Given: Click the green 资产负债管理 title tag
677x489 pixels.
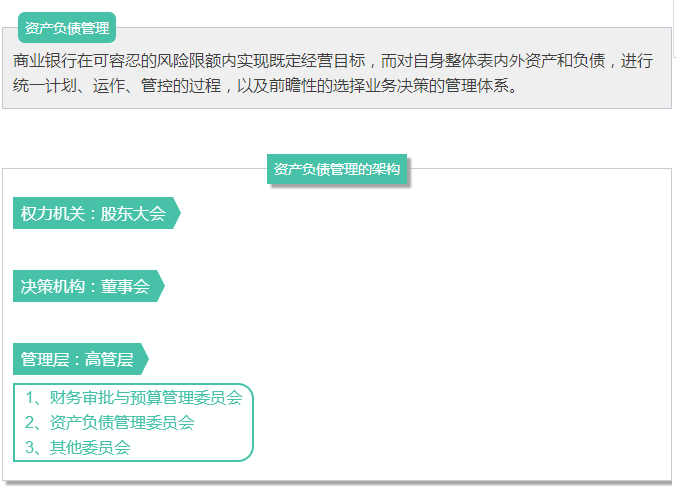Looking at the screenshot, I should 67,28.
